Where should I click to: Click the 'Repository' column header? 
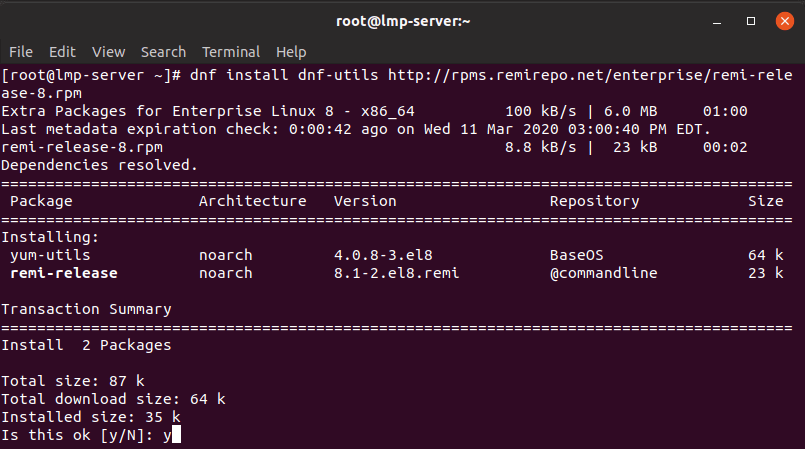click(x=595, y=201)
